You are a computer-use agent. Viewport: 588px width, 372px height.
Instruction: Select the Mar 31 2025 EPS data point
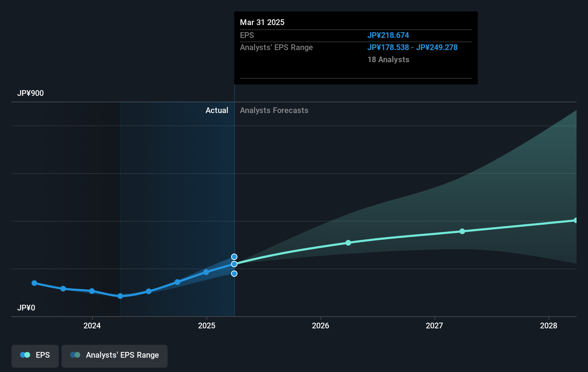[234, 264]
